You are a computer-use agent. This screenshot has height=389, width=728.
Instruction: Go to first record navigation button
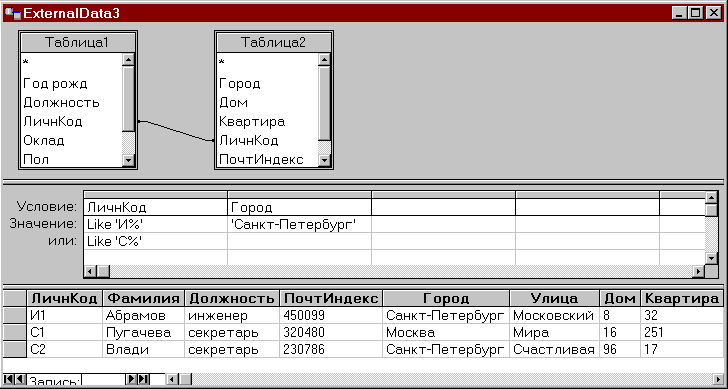click(8, 379)
